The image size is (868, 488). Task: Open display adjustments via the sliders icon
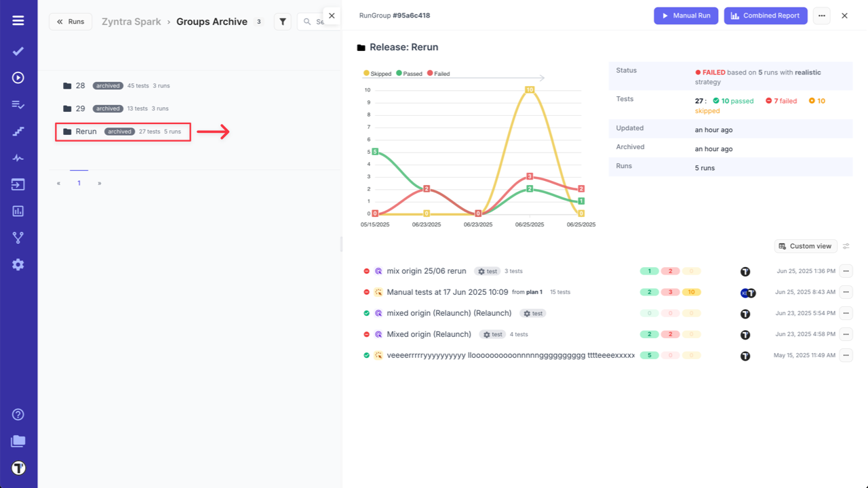click(846, 246)
